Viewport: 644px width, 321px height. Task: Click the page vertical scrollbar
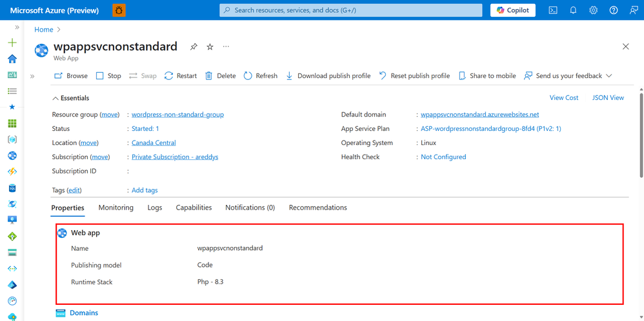coord(641,135)
